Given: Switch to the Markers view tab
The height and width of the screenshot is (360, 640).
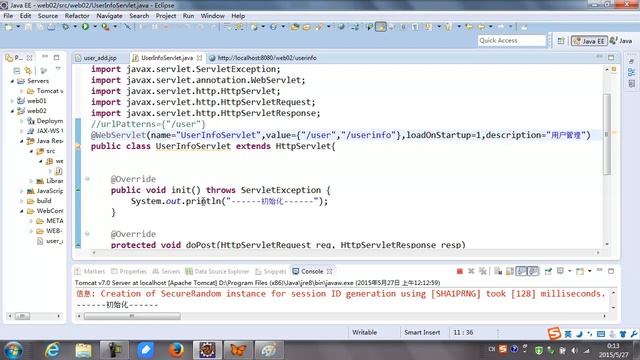Looking at the screenshot, I should coord(90,271).
